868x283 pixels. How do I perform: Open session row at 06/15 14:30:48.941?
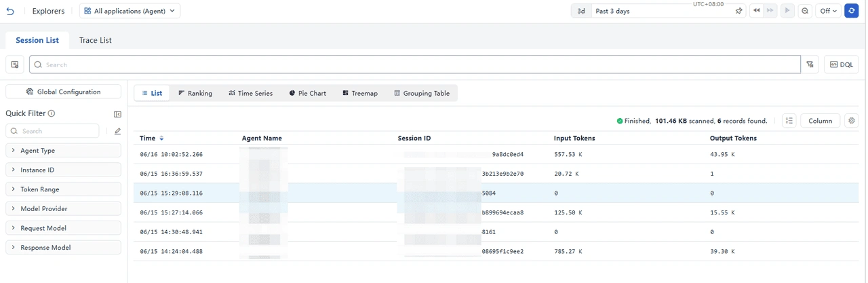click(496, 231)
